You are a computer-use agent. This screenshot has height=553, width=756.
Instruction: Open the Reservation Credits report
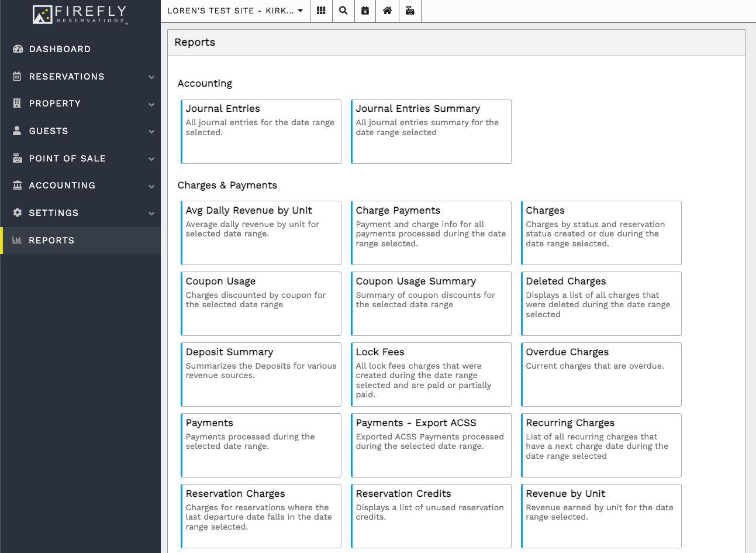pos(431,516)
